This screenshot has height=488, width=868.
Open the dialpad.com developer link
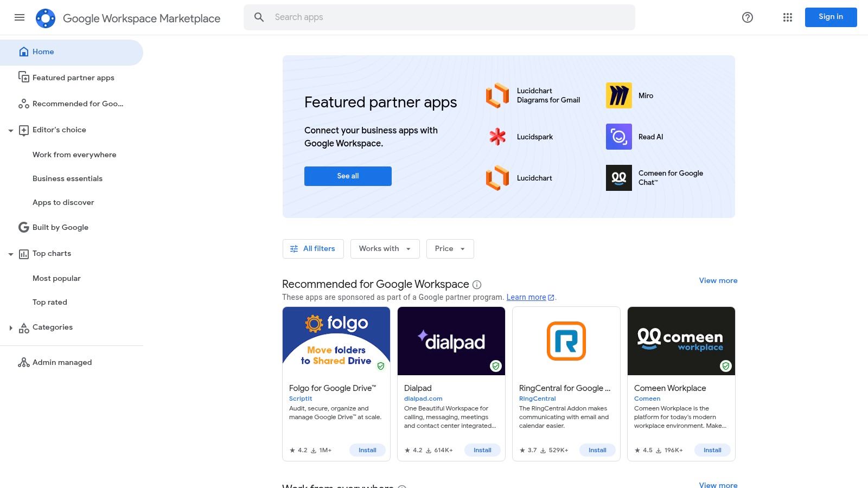[423, 399]
